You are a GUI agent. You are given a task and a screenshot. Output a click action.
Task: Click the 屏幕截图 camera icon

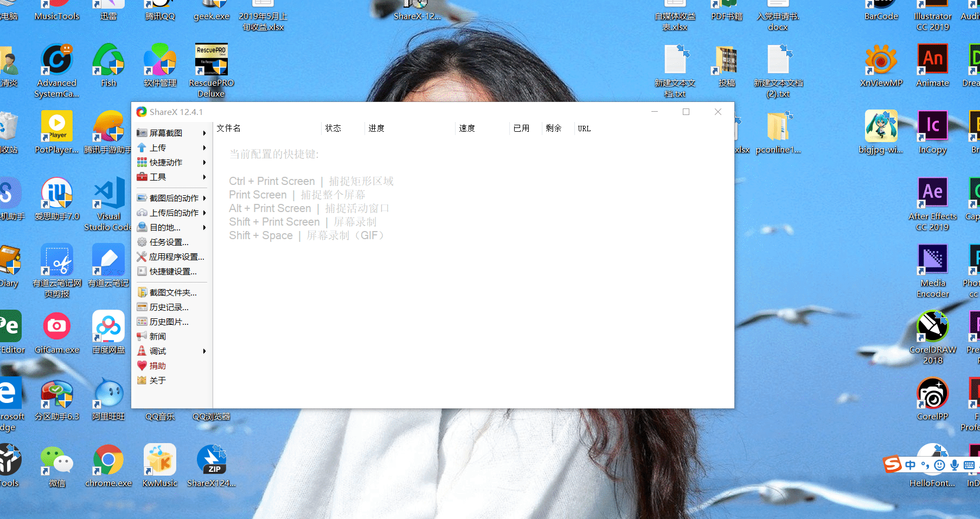pyautogui.click(x=142, y=133)
